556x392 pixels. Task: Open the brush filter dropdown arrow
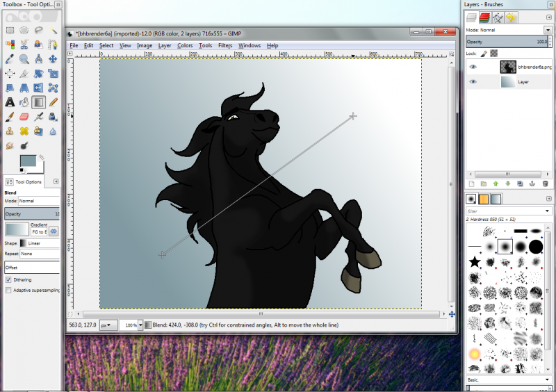[x=547, y=211]
